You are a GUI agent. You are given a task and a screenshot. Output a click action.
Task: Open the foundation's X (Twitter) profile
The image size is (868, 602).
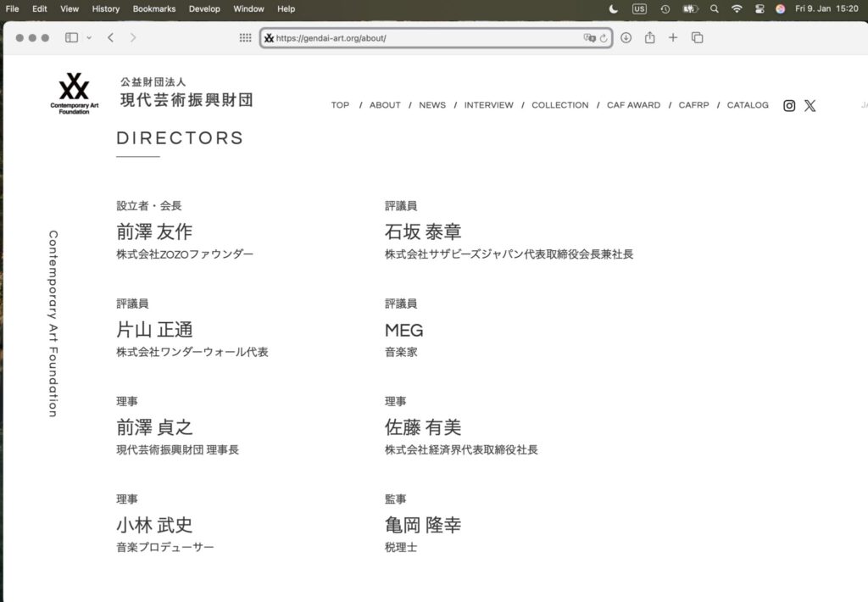pyautogui.click(x=810, y=105)
